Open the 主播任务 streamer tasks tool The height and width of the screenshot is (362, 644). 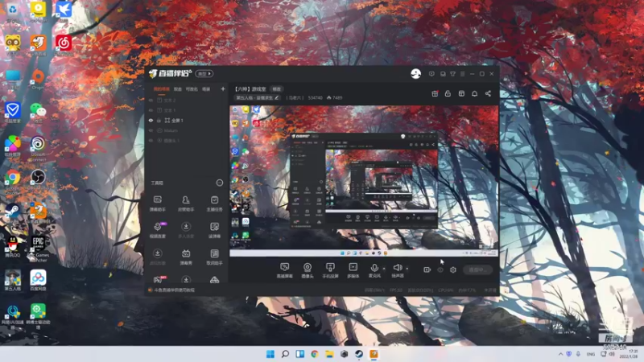click(x=214, y=204)
